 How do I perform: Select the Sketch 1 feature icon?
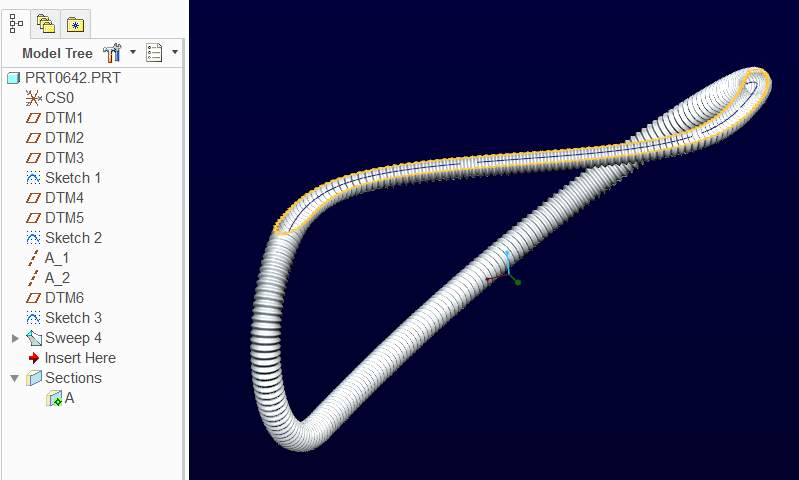coord(33,178)
